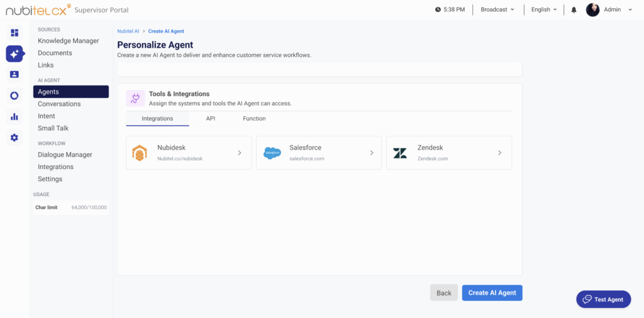Viewport: 644px width, 318px height.
Task: Click the Create AI Agent button
Action: (492, 293)
